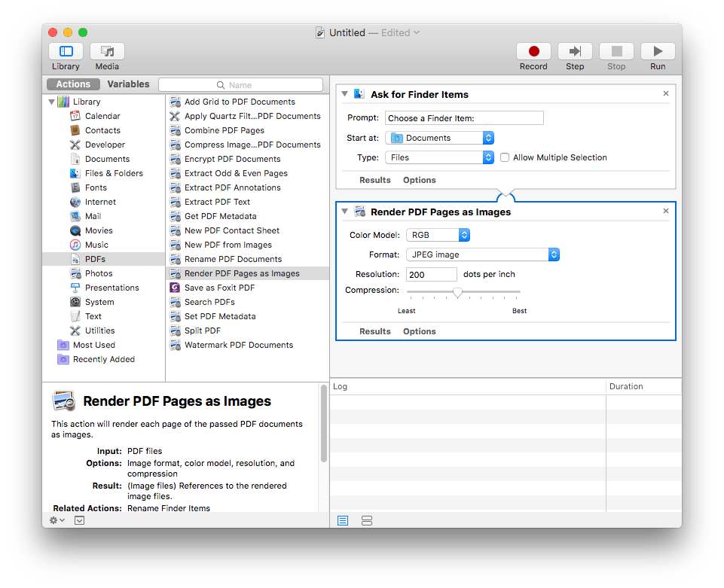Open the Start at Documents dropdown
The width and height of the screenshot is (724, 588).
click(439, 138)
